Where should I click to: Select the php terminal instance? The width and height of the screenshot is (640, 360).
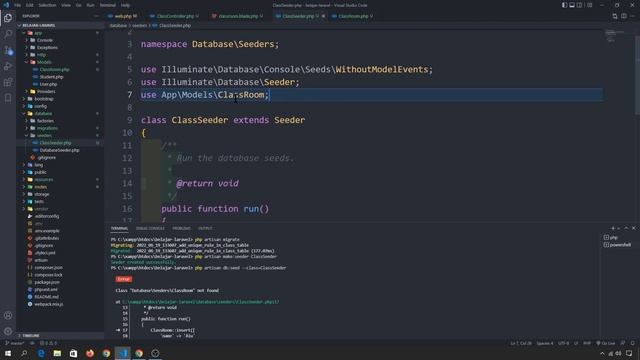click(x=611, y=238)
